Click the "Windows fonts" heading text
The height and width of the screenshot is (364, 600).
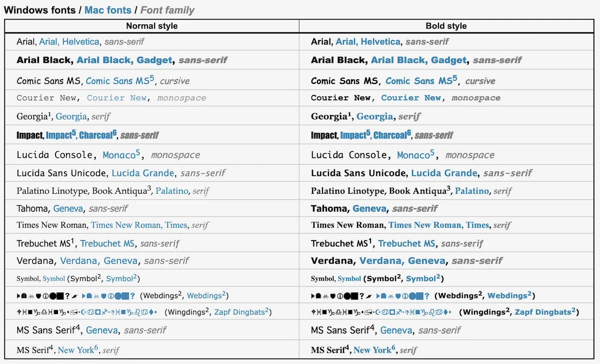point(40,10)
